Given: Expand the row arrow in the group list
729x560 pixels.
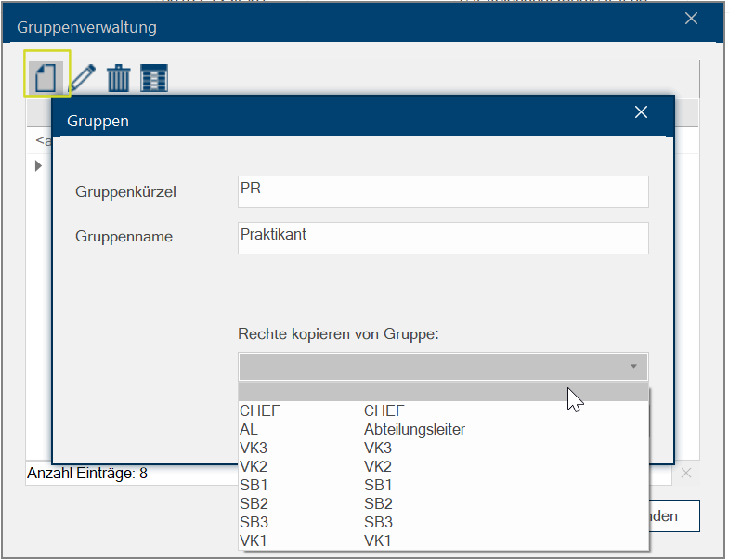Looking at the screenshot, I should click(39, 165).
